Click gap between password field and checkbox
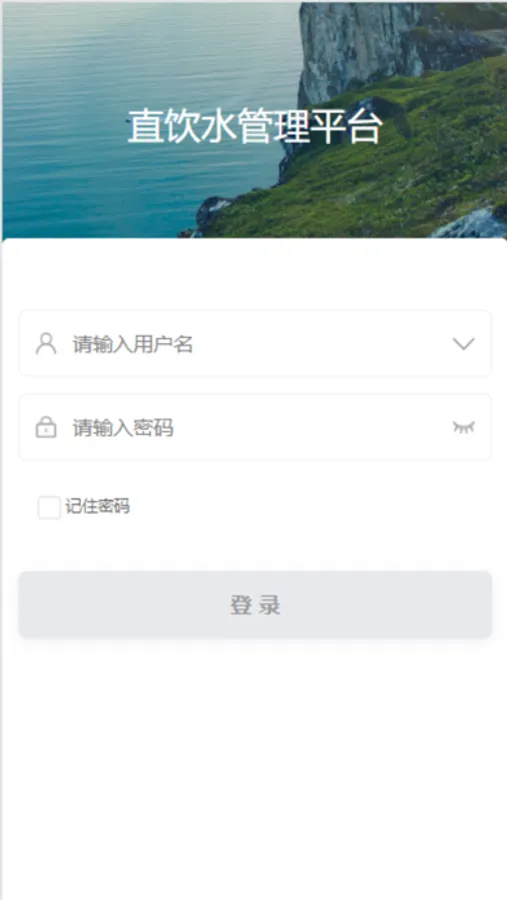The image size is (507, 900). 255,476
